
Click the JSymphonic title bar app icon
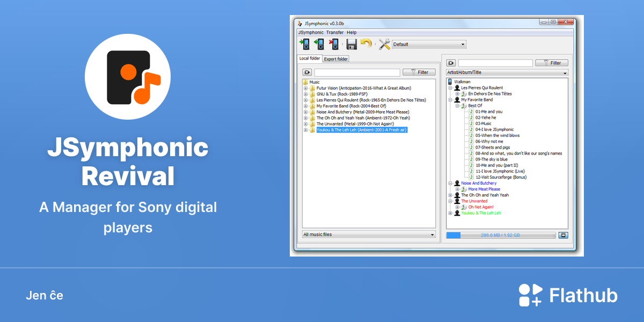[299, 24]
